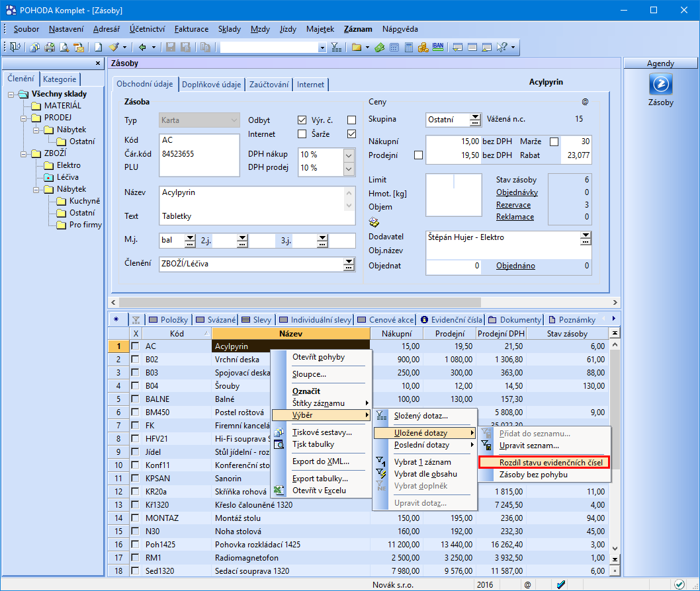Open the Rezervace link
This screenshot has width=700, height=591.
[x=513, y=205]
